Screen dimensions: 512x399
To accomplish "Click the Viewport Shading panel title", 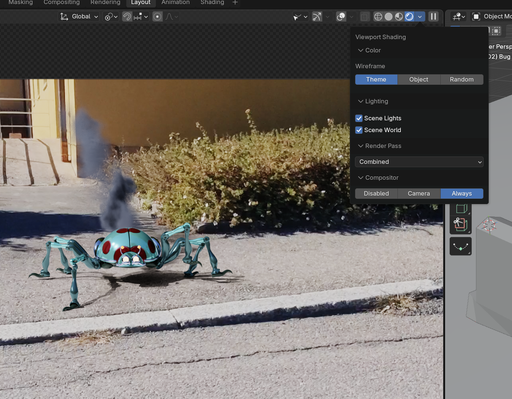I will pyautogui.click(x=380, y=37).
